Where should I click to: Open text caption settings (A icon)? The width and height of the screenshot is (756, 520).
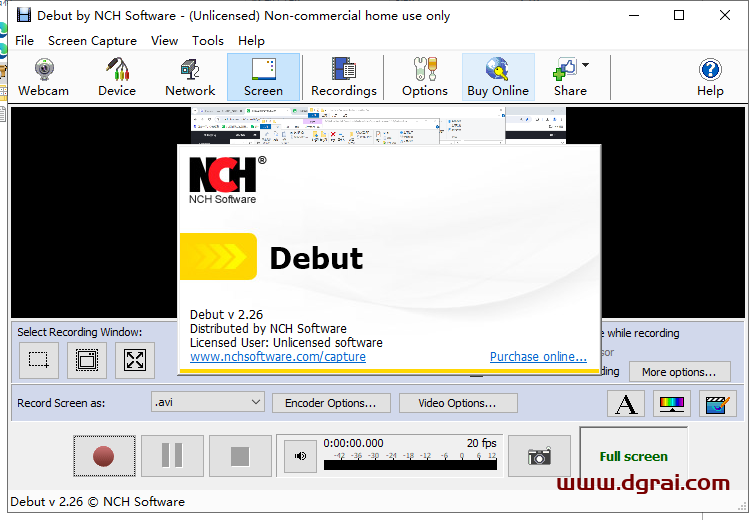pos(626,403)
